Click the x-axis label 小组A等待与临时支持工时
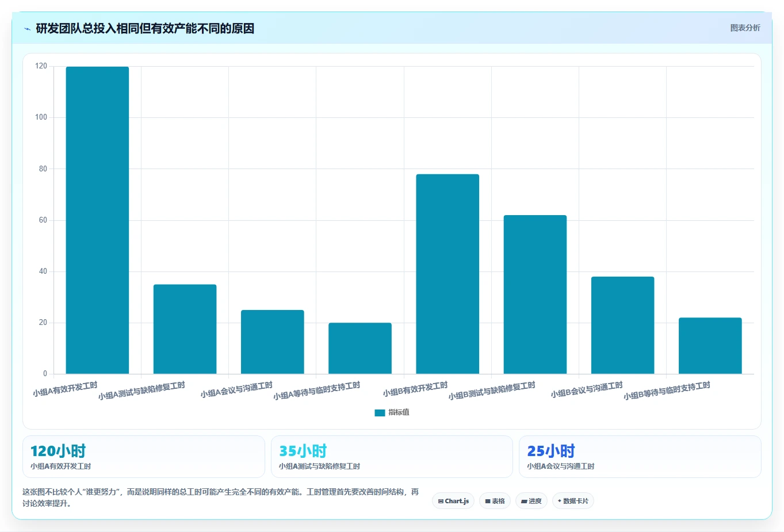 (x=316, y=391)
